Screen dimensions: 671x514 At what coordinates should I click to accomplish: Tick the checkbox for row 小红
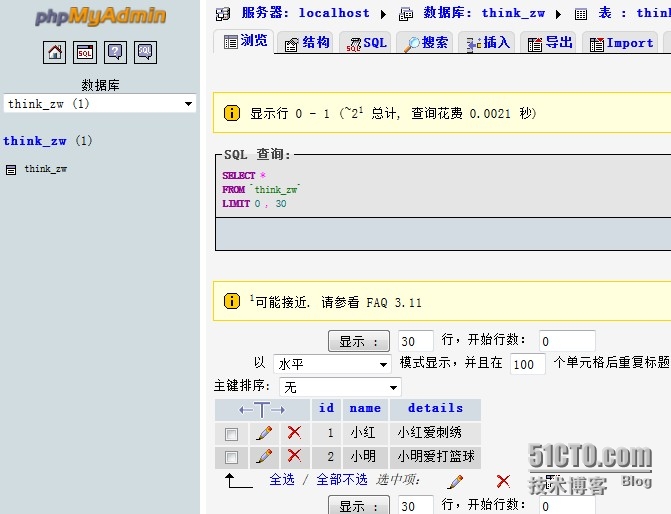click(x=232, y=434)
